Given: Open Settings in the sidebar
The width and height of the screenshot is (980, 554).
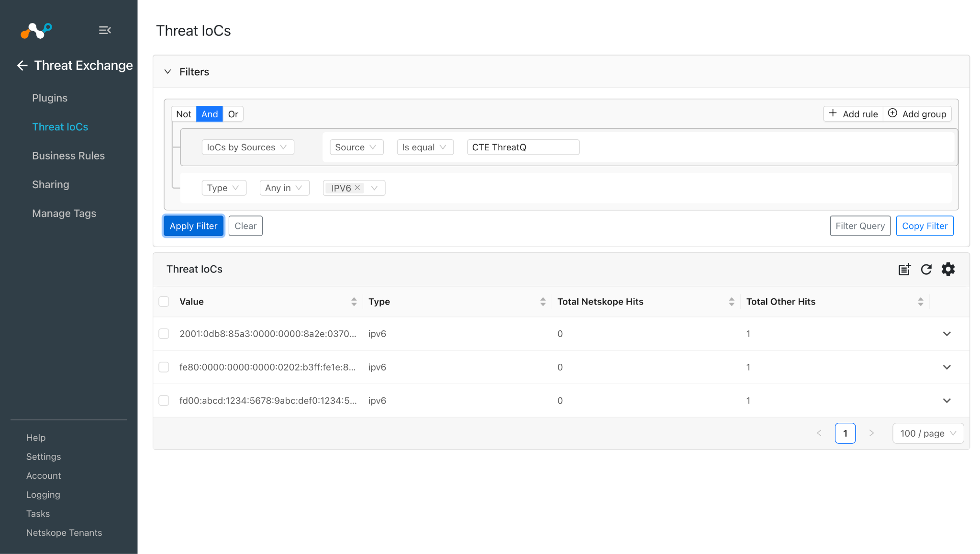Looking at the screenshot, I should tap(44, 457).
